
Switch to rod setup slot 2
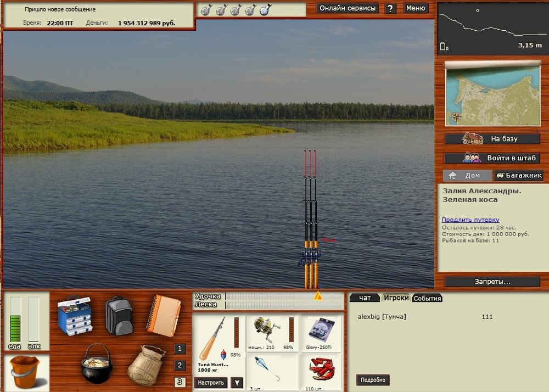180,366
